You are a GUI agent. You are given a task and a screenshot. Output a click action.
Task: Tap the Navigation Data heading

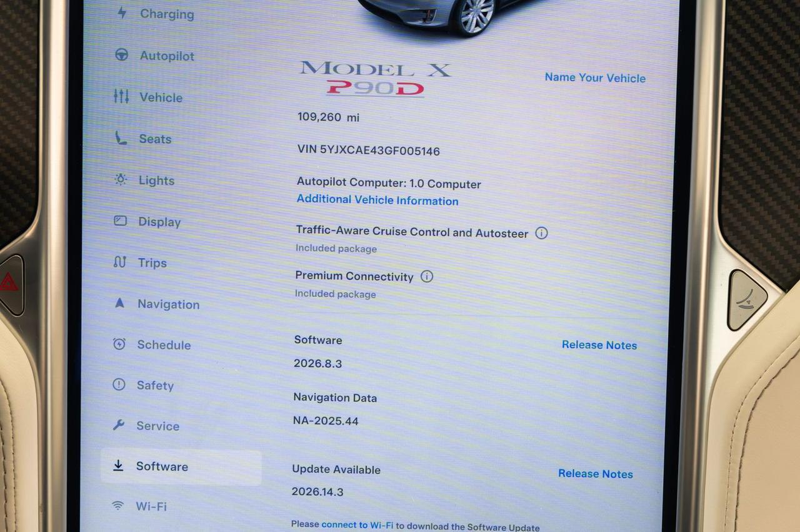[335, 397]
